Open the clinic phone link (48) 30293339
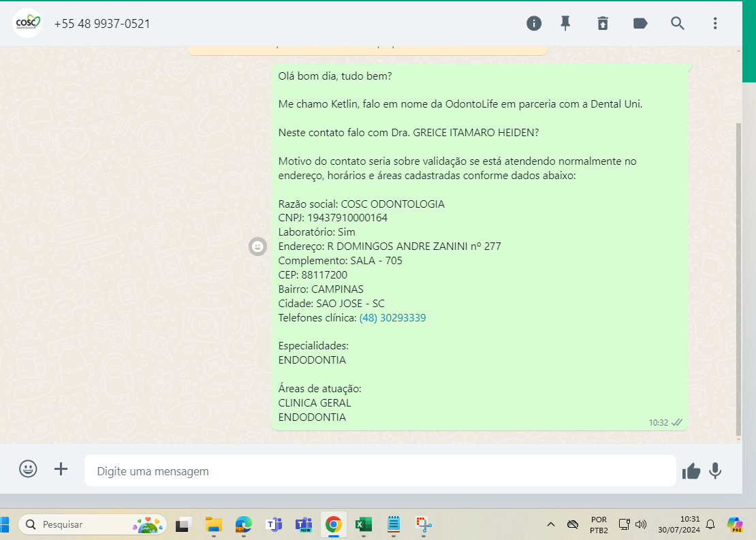This screenshot has width=756, height=540. pyautogui.click(x=392, y=318)
